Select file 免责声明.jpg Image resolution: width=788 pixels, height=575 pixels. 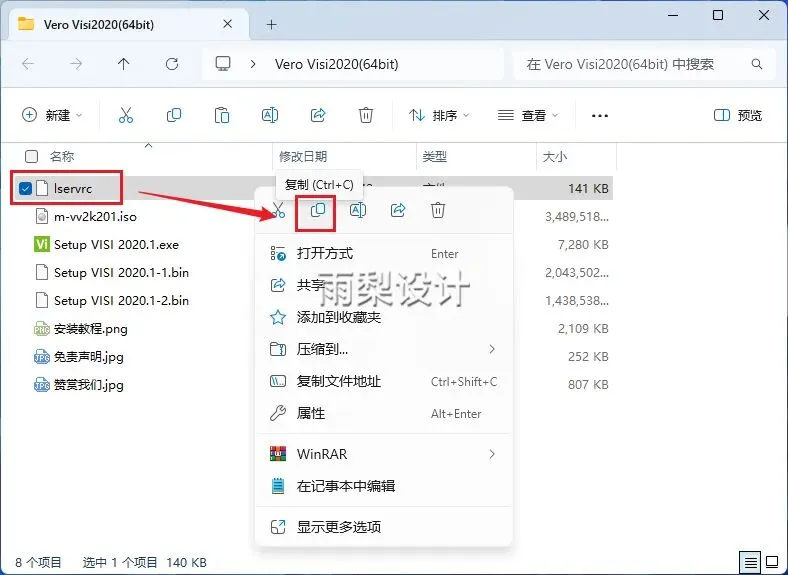pos(88,357)
